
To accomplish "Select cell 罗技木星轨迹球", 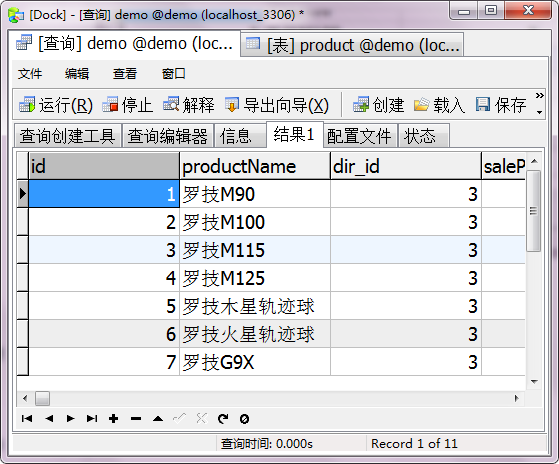I will (x=255, y=306).
